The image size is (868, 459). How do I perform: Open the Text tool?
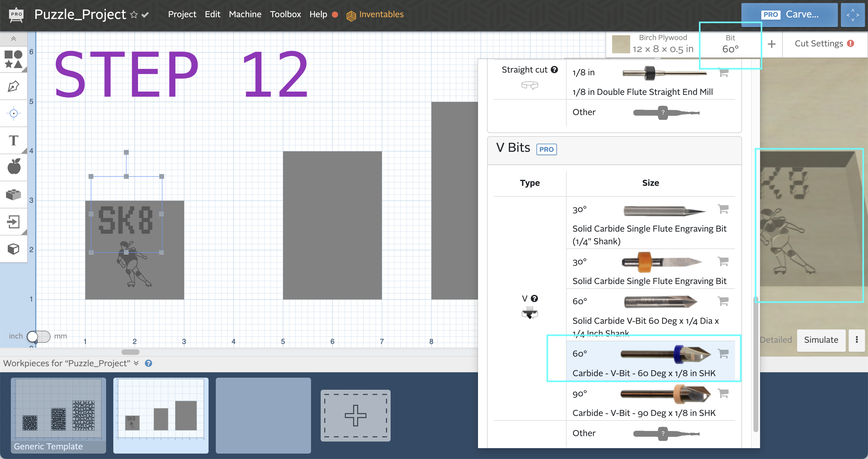click(x=14, y=141)
